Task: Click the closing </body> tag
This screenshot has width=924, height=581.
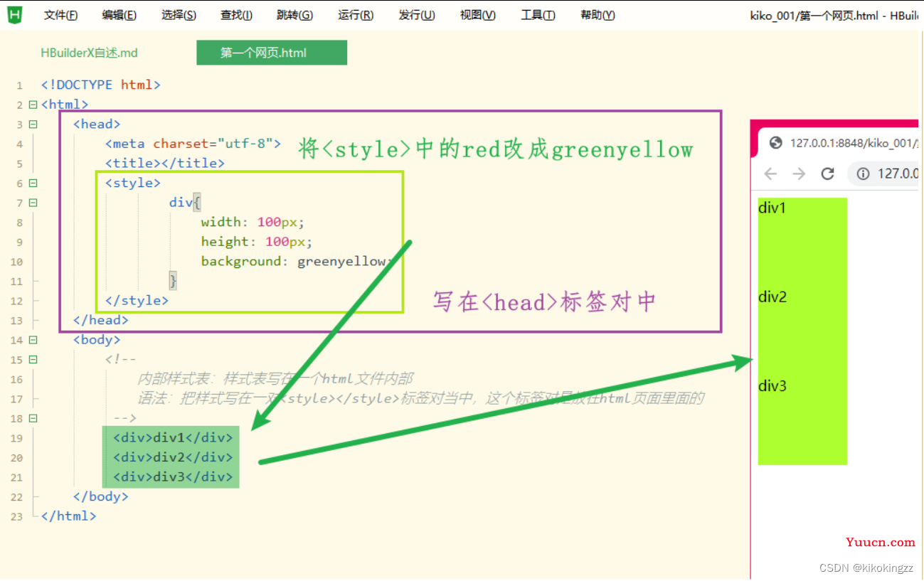Action: (101, 496)
